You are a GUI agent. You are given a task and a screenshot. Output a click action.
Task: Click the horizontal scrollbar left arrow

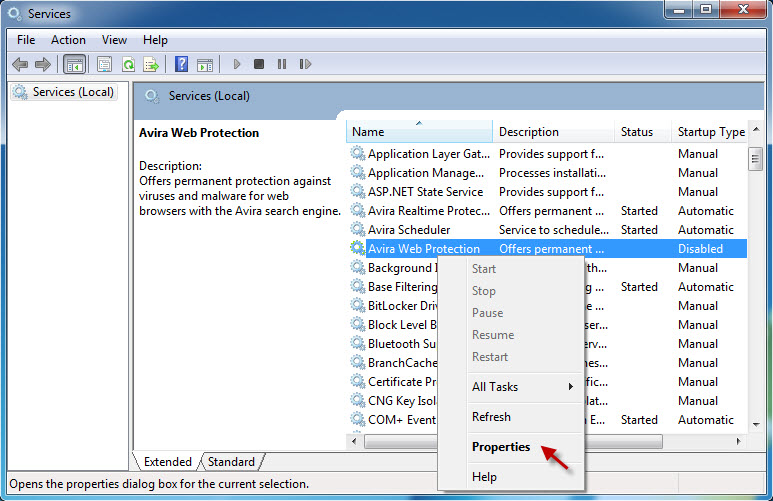click(354, 441)
